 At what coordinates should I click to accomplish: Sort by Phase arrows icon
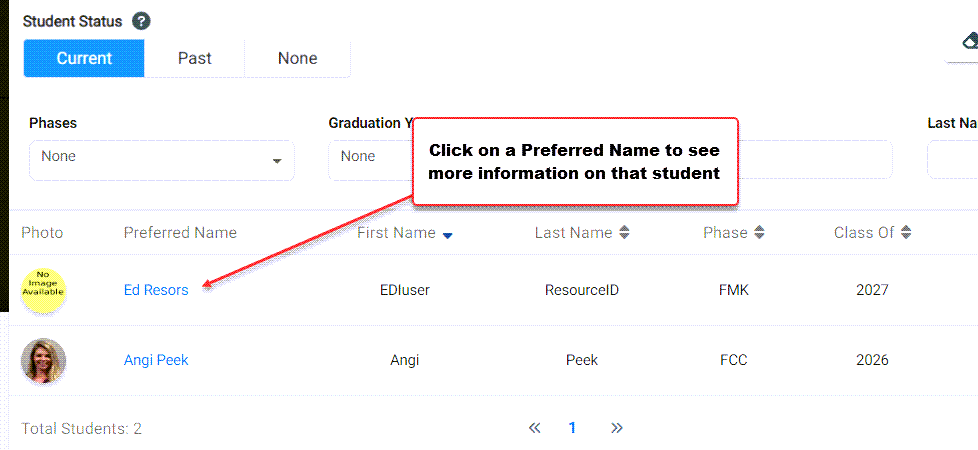[759, 233]
